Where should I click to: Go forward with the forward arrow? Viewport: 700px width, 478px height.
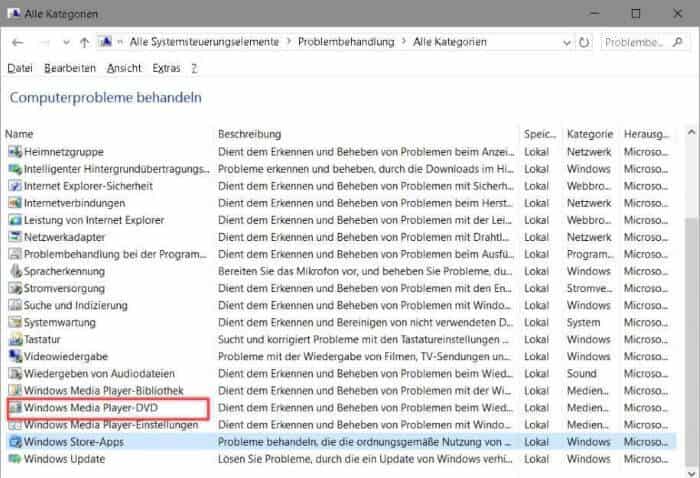[x=45, y=43]
